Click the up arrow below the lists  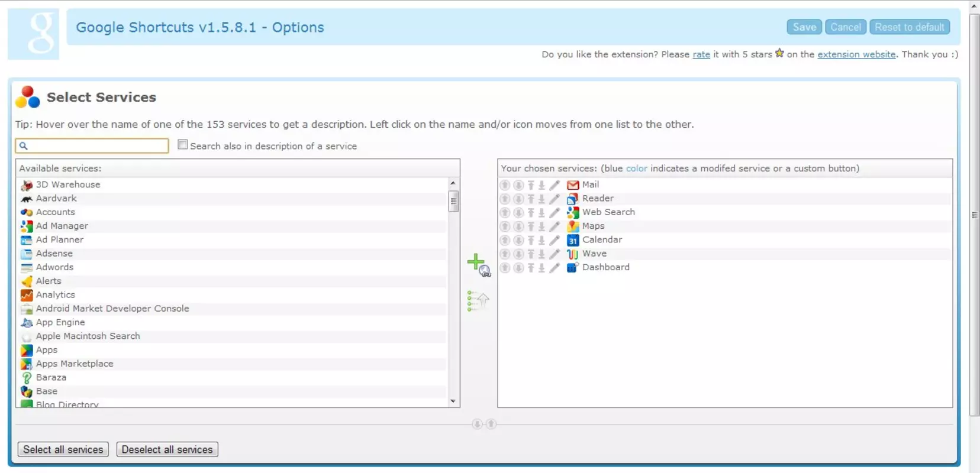[x=491, y=424]
